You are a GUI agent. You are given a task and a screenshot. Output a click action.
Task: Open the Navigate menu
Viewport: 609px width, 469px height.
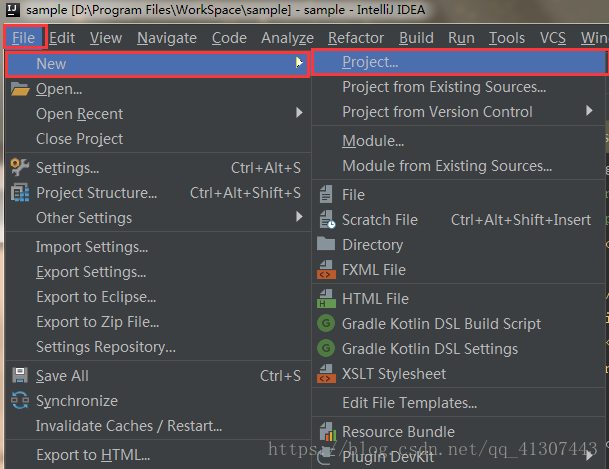(167, 38)
